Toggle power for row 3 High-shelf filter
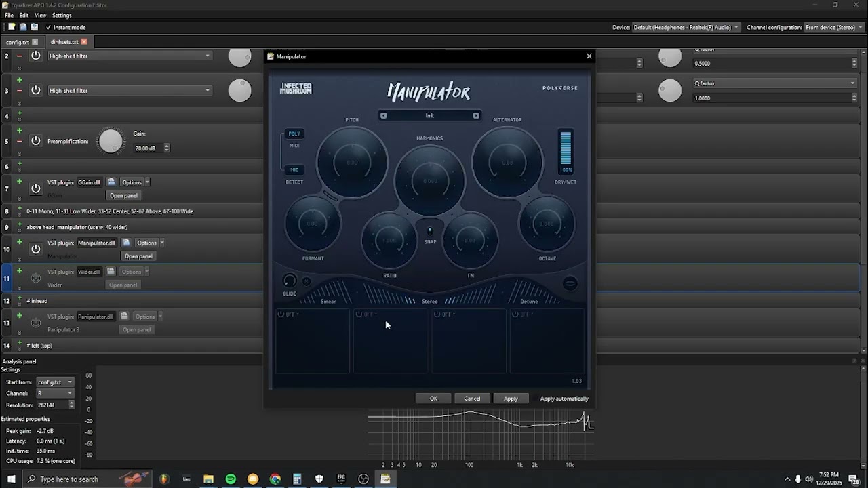The image size is (868, 488). [36, 90]
